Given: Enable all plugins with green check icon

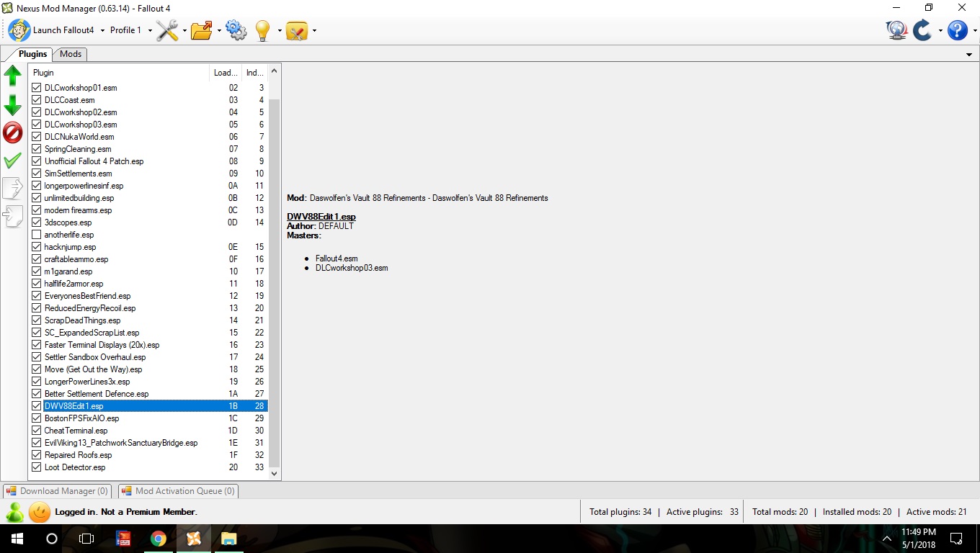Looking at the screenshot, I should (x=13, y=161).
